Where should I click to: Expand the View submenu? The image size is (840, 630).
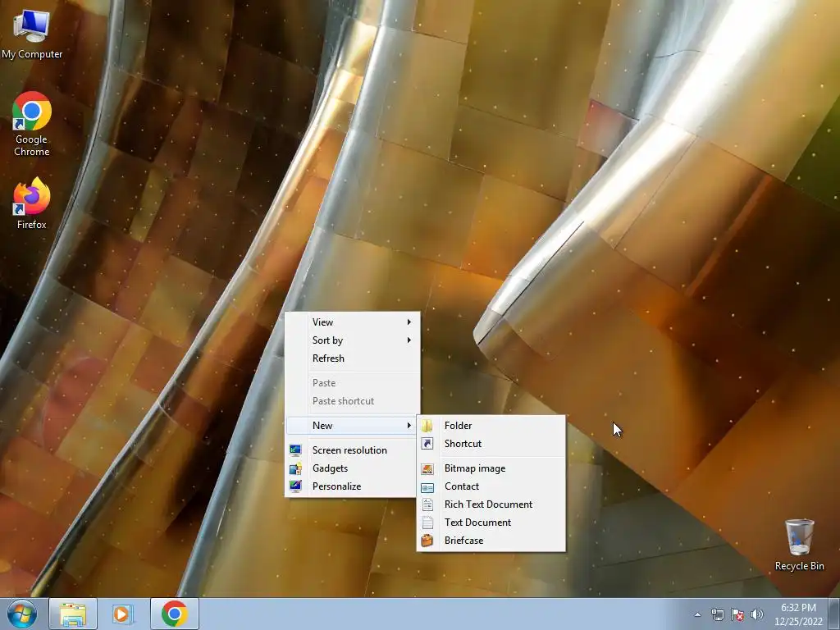click(x=353, y=322)
